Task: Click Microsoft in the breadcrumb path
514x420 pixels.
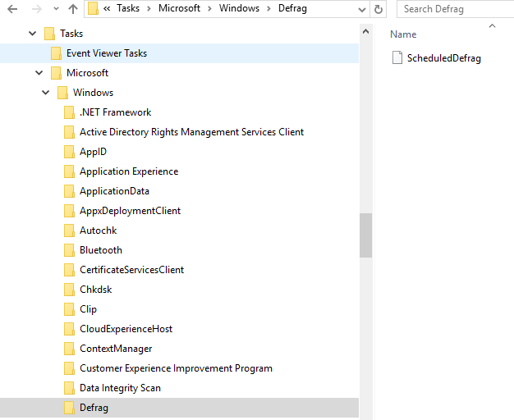Action: [x=179, y=8]
